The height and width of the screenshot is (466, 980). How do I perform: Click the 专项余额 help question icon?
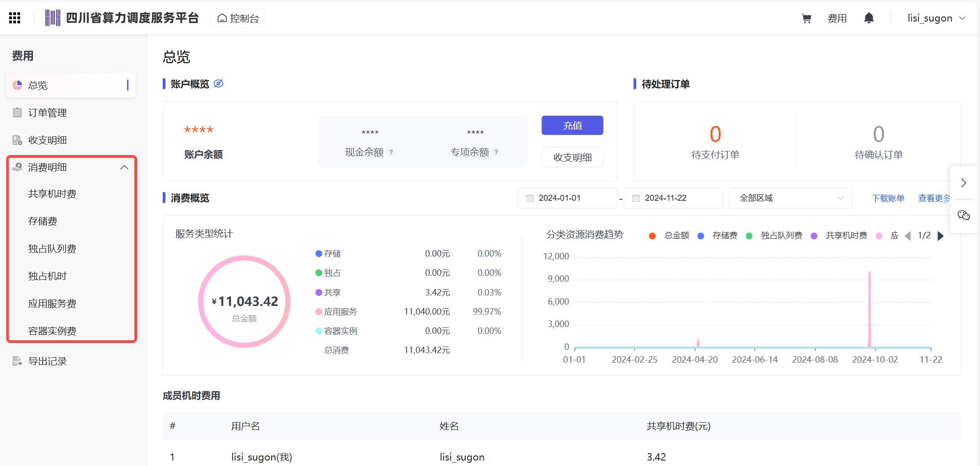[496, 152]
